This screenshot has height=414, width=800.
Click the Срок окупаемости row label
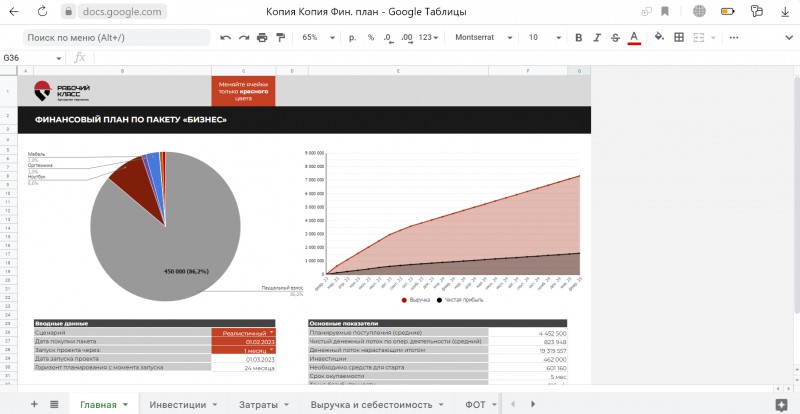398,376
